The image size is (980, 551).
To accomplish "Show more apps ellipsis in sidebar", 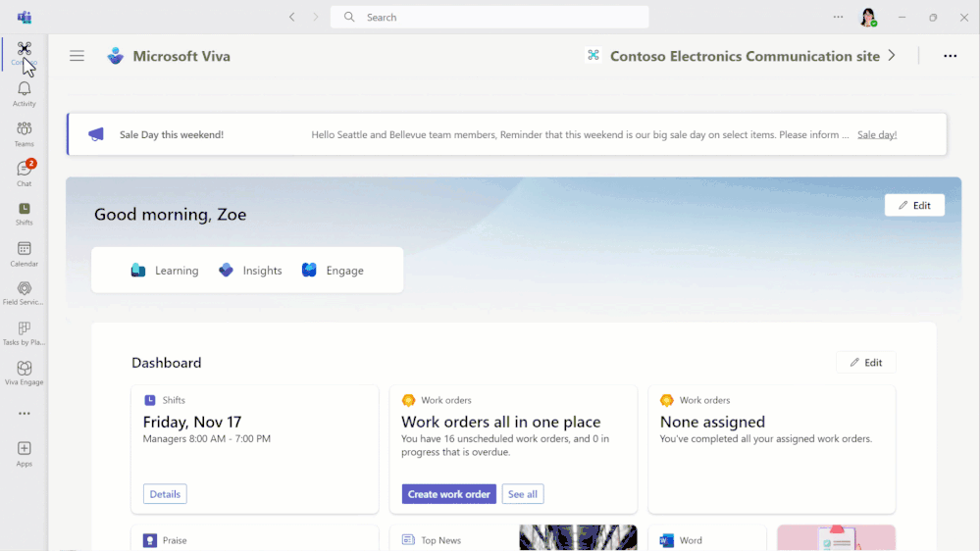I will (24, 414).
